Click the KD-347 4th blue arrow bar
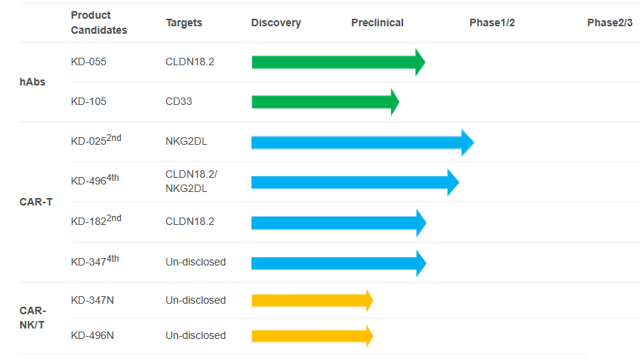Screen dimensions: 644x360 pyautogui.click(x=338, y=262)
